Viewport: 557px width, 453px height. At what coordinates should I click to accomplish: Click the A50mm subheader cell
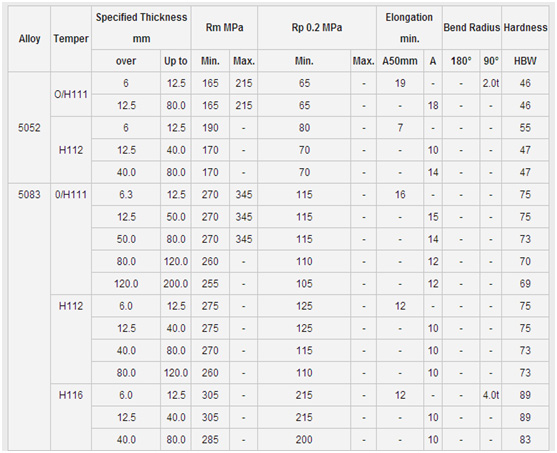coord(400,61)
